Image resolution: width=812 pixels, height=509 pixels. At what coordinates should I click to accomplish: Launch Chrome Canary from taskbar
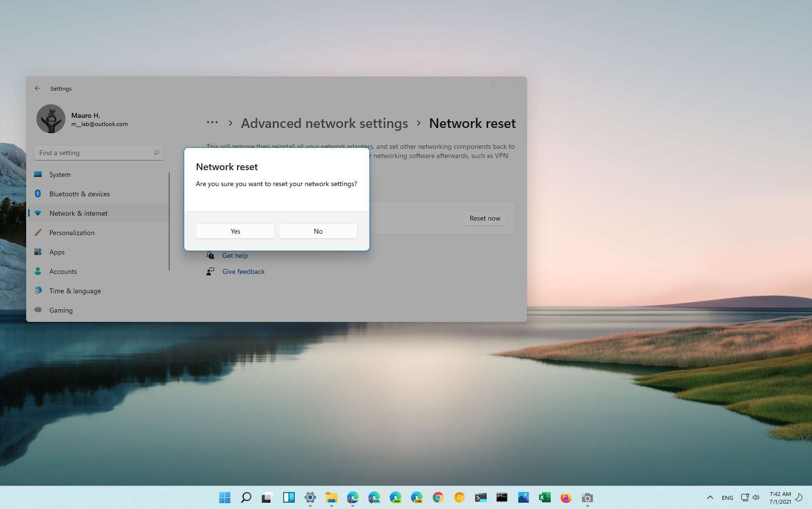(459, 497)
